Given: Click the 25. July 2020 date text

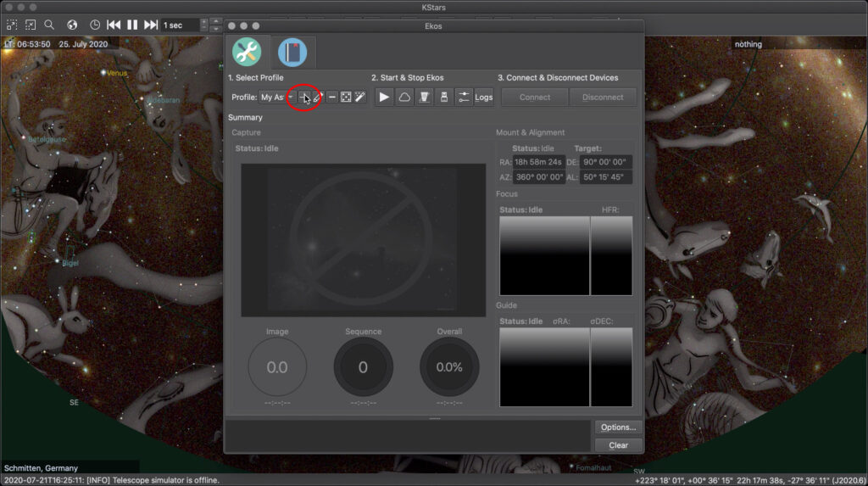Looking at the screenshot, I should point(83,44).
